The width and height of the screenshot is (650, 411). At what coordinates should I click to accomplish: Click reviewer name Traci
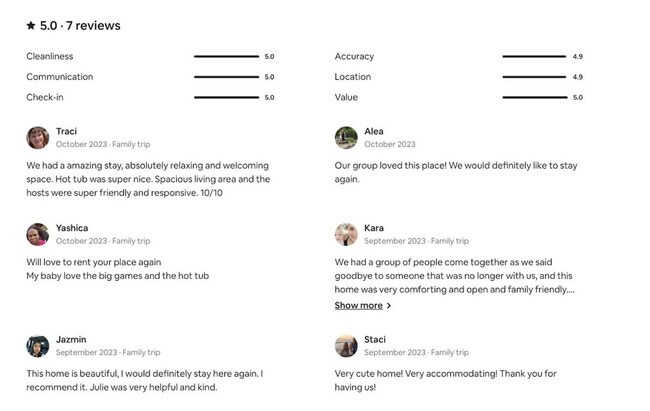66,131
